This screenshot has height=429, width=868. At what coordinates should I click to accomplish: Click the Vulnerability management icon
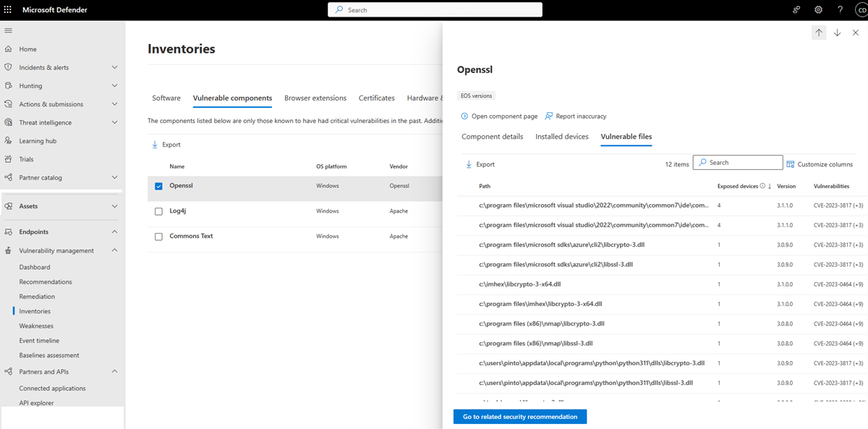pyautogui.click(x=9, y=250)
